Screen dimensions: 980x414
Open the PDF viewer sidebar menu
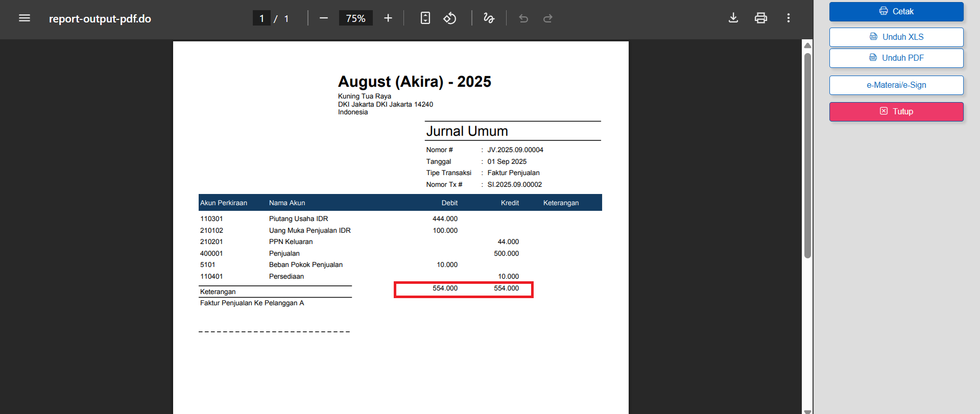point(25,18)
